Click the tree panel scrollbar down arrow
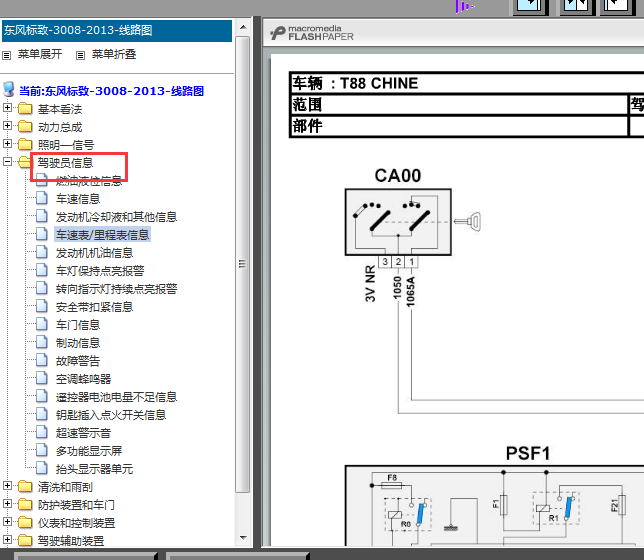The width and height of the screenshot is (644, 560). click(243, 537)
